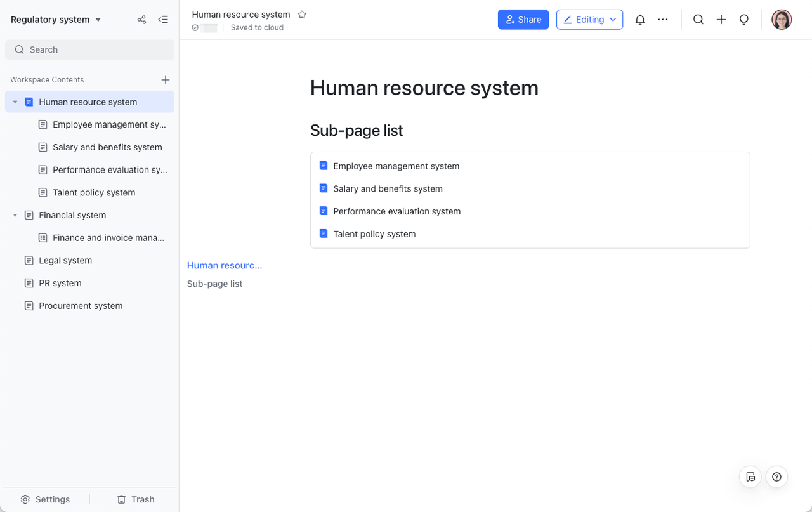Click the blue Share button

523,20
